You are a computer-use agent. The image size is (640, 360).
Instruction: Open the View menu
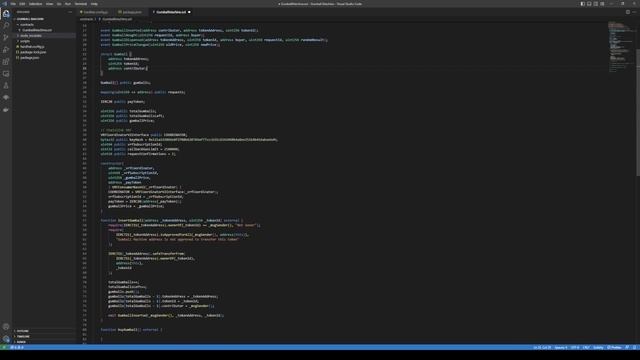pos(49,4)
